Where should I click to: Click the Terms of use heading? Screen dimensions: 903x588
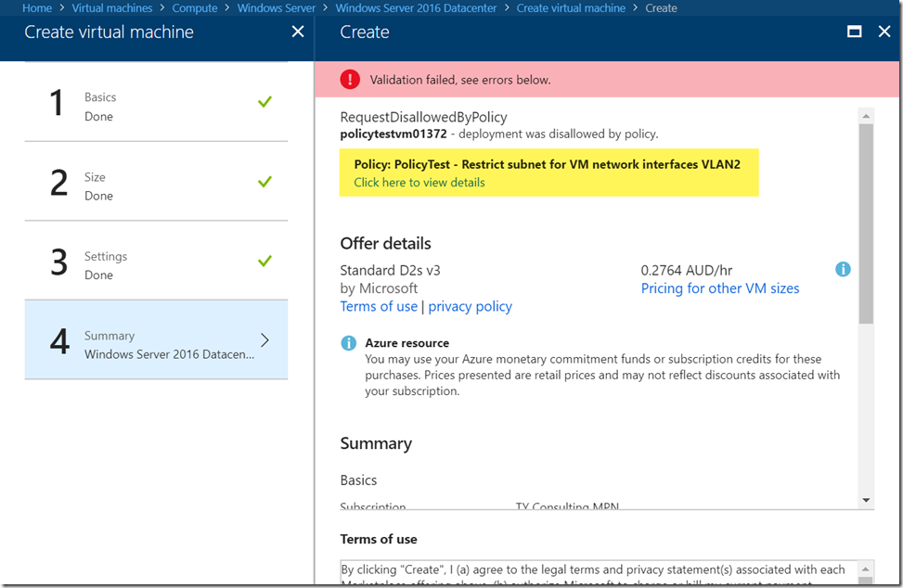pyautogui.click(x=379, y=539)
